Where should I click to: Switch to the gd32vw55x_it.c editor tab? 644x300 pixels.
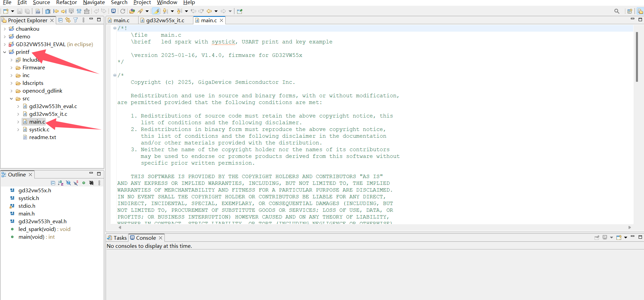click(165, 21)
